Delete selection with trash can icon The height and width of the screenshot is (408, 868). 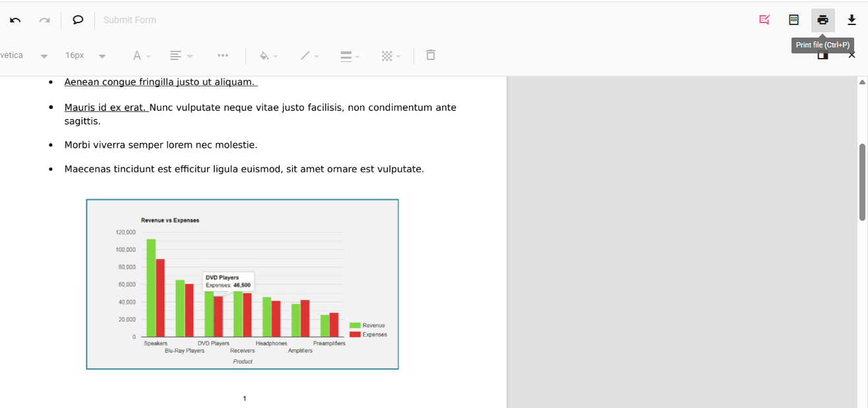[x=431, y=55]
